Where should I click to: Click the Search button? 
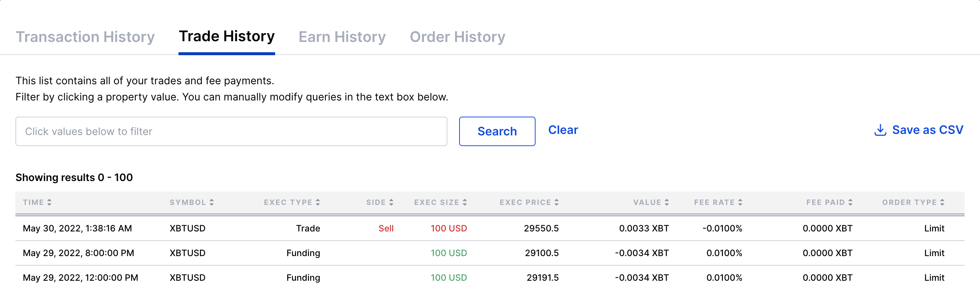[497, 131]
